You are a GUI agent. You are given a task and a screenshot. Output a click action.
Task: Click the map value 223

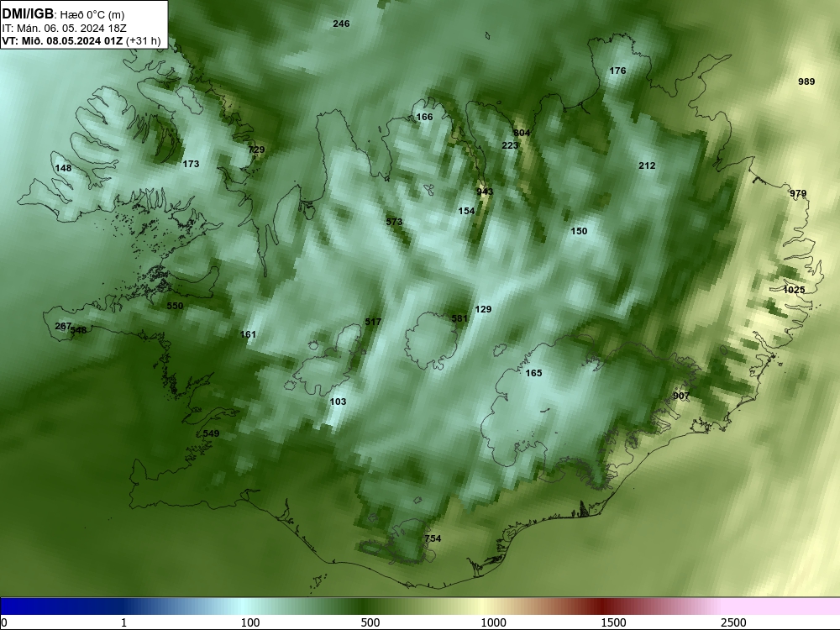tap(510, 145)
